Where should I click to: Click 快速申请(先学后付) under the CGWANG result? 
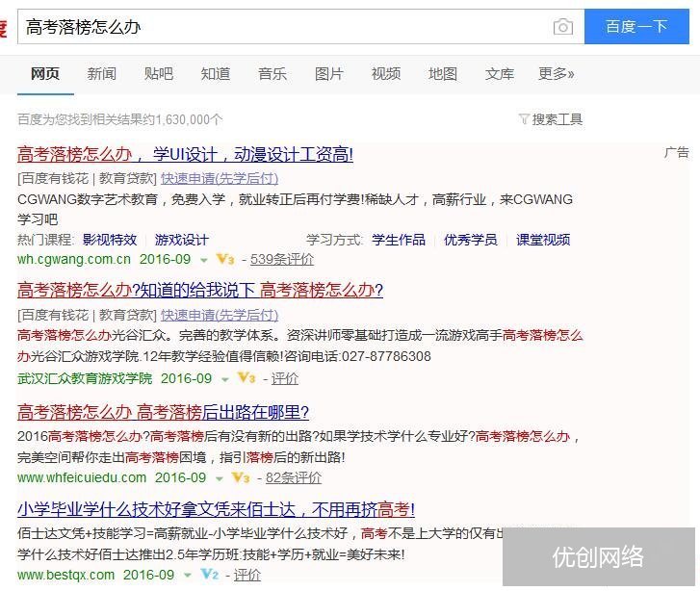220,178
